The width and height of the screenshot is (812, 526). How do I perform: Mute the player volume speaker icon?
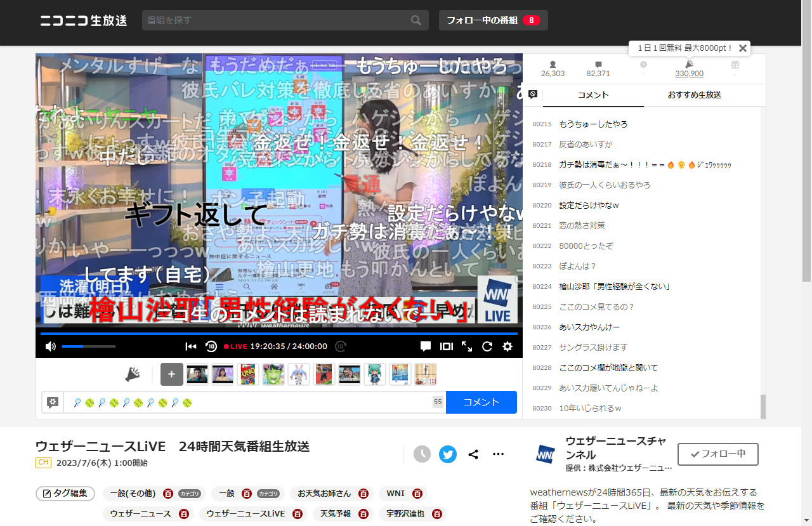click(51, 346)
